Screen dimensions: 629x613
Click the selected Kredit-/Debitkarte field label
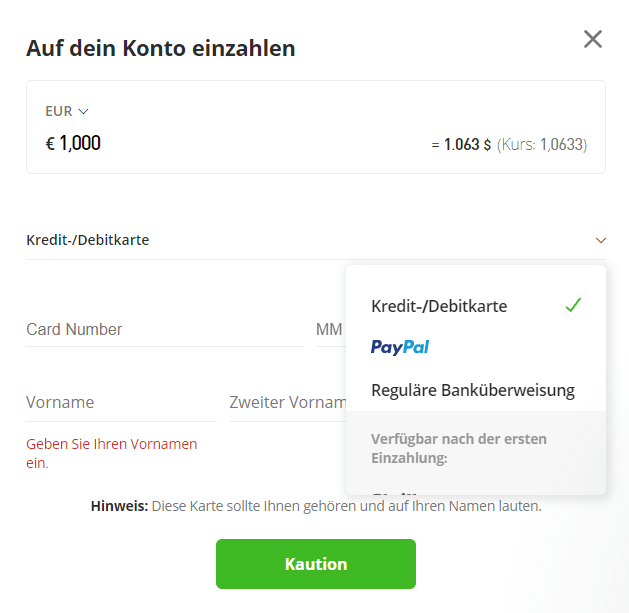click(88, 240)
